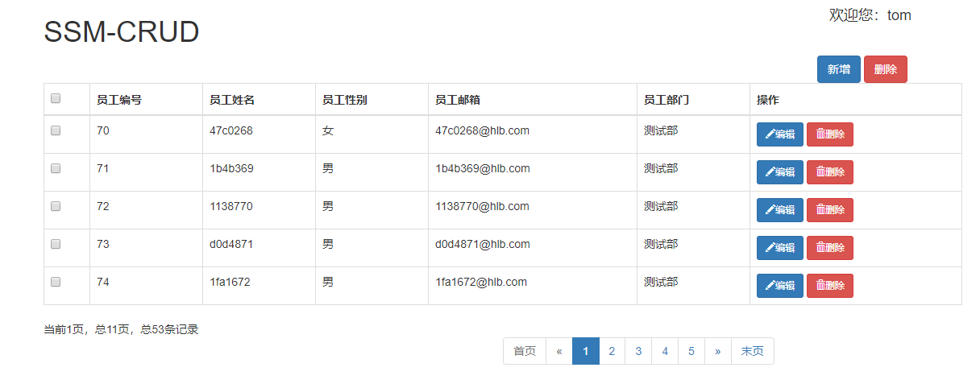Click the pencil icon in row 72's edit button
The height and width of the screenshot is (384, 980).
[770, 210]
